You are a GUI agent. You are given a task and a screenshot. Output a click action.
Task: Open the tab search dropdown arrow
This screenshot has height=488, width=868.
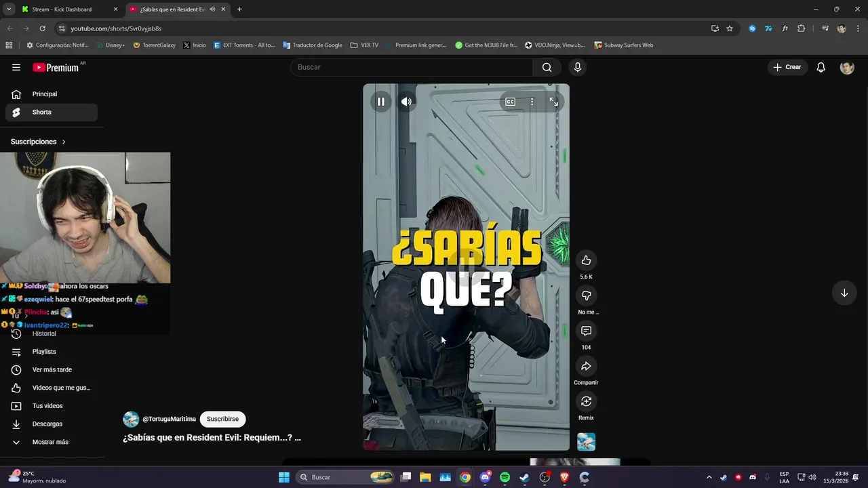point(9,9)
